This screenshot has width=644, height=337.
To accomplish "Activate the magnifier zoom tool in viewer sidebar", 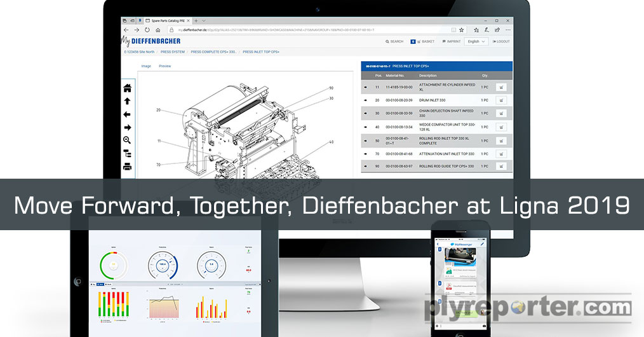I will tap(127, 140).
